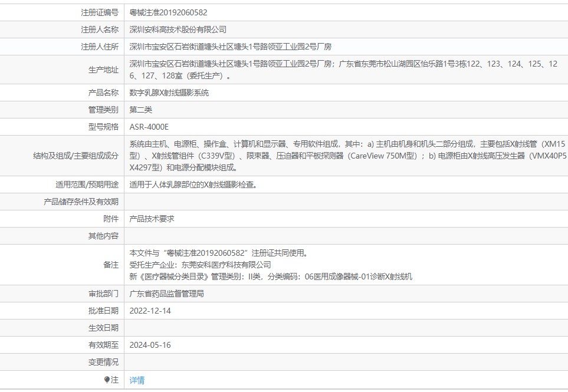Click the 备注 label
The height and width of the screenshot is (392, 568).
[111, 265]
